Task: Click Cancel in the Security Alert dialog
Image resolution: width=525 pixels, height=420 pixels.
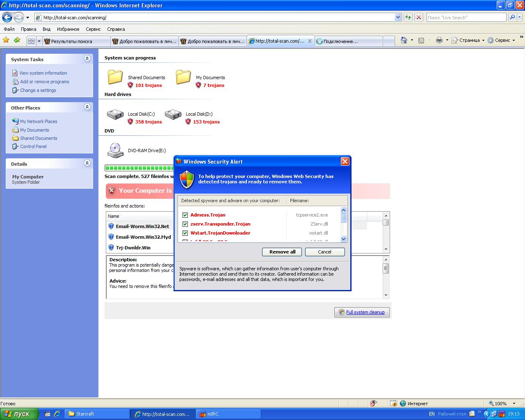Action: click(324, 252)
